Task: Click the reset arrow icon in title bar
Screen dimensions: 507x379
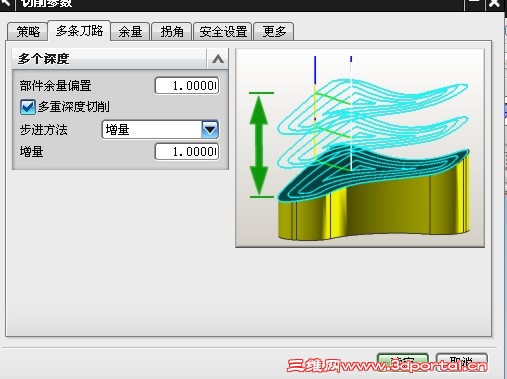Action: (x=6, y=3)
